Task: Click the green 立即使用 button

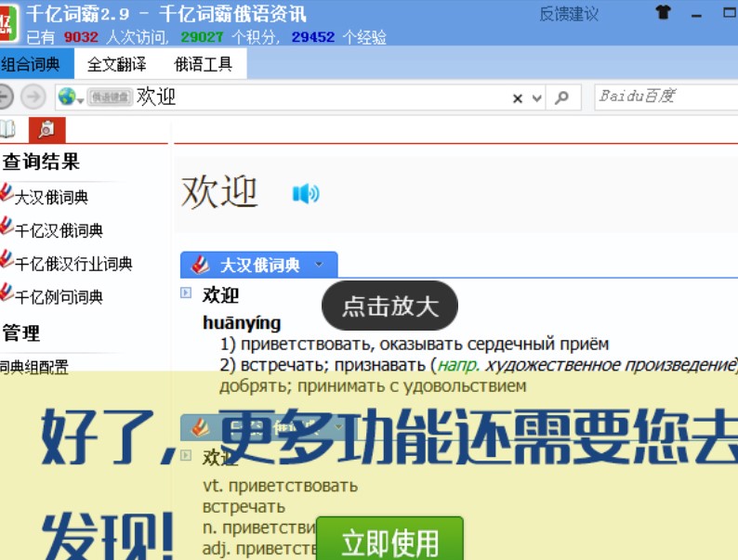Action: (x=389, y=539)
